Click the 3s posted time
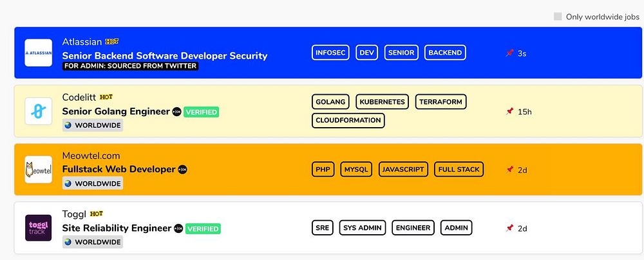Viewport: 644px width, 260px height. coord(522,54)
